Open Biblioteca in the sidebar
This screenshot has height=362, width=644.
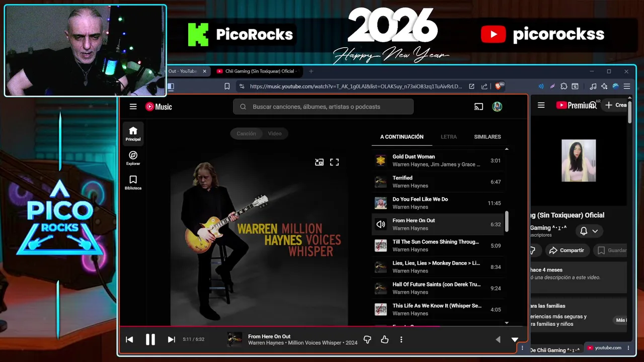coord(133,183)
